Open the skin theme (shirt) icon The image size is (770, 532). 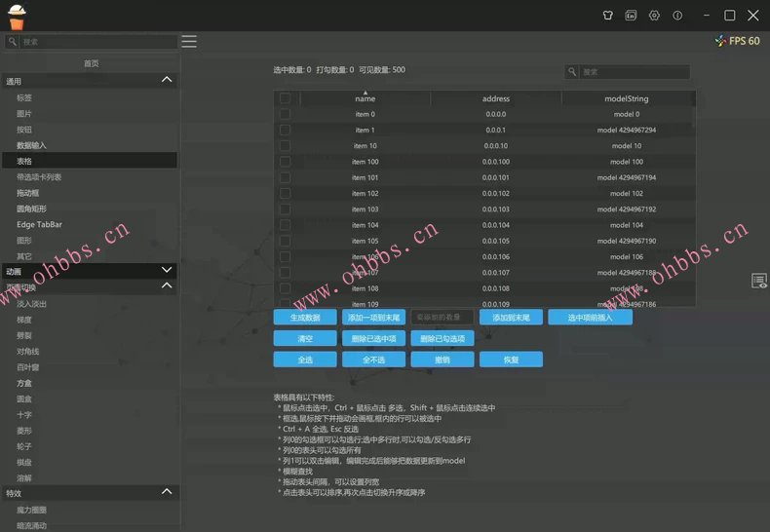click(608, 16)
